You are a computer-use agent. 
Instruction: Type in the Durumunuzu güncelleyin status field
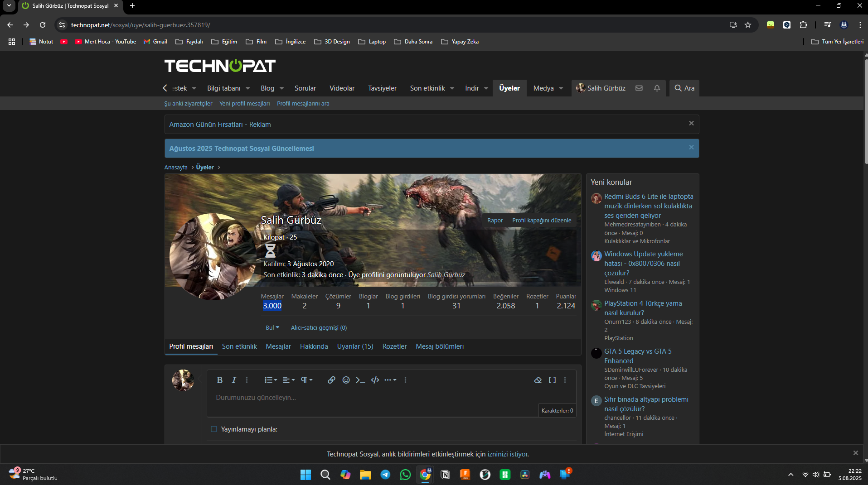372,398
